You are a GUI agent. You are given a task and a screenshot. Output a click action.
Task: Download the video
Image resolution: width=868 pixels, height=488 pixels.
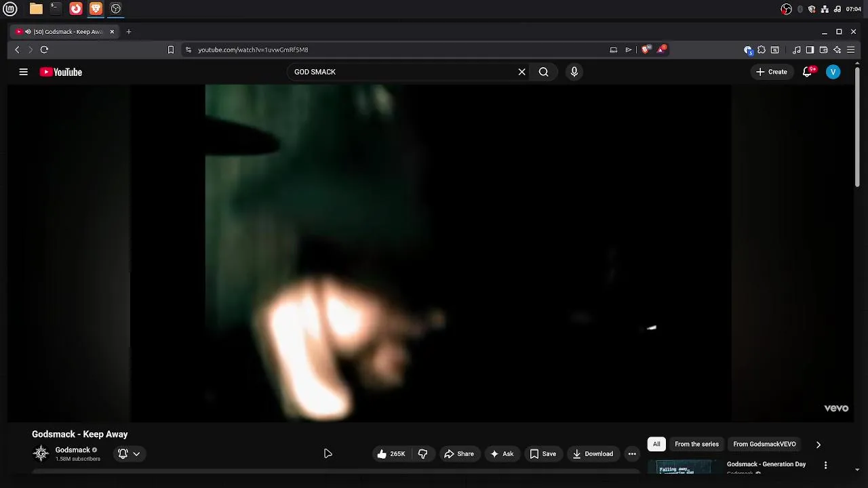coord(593,454)
